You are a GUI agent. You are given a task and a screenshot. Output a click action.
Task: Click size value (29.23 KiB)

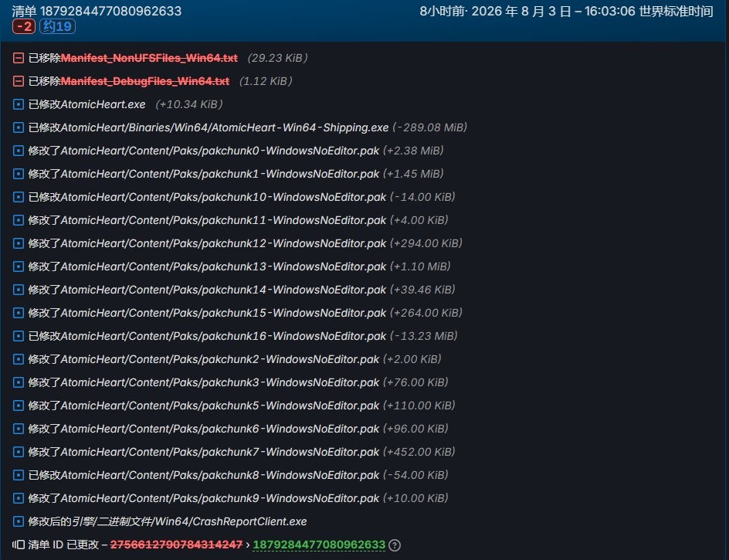(277, 58)
